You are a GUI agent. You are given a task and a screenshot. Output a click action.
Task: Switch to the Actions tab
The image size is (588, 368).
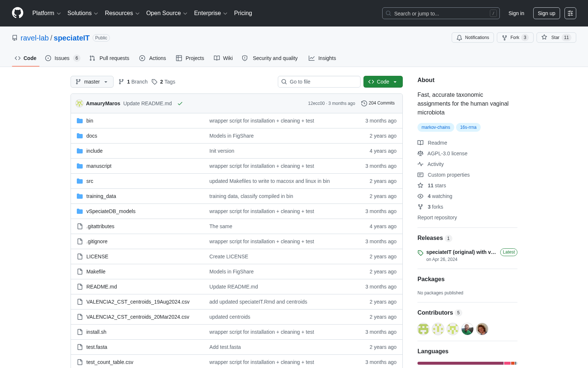coord(153,58)
